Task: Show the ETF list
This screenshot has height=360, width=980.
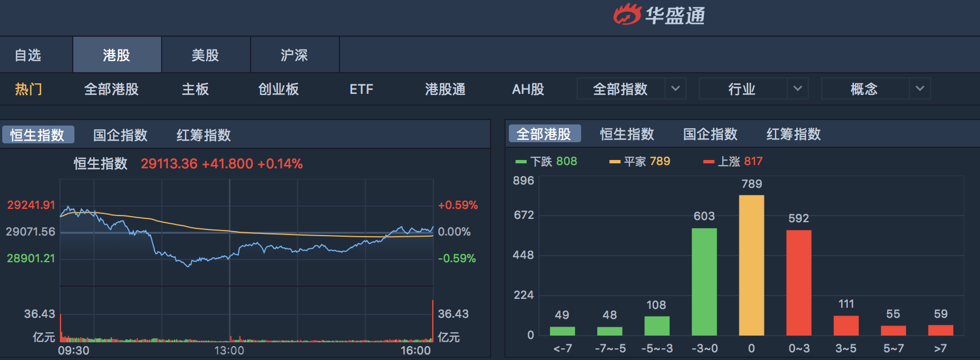Action: (361, 89)
